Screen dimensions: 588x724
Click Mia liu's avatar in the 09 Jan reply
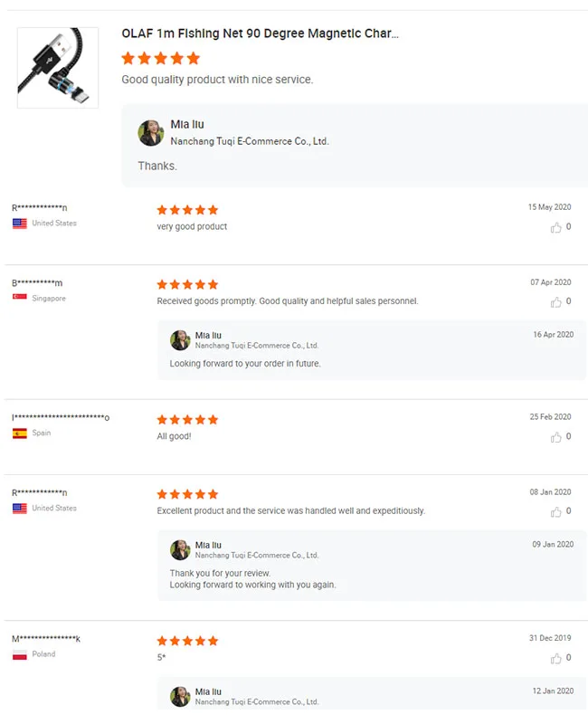point(180,549)
